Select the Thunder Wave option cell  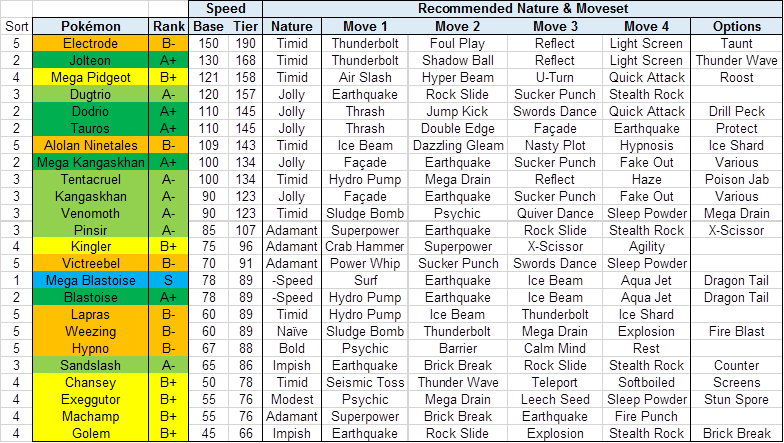pyautogui.click(x=736, y=60)
